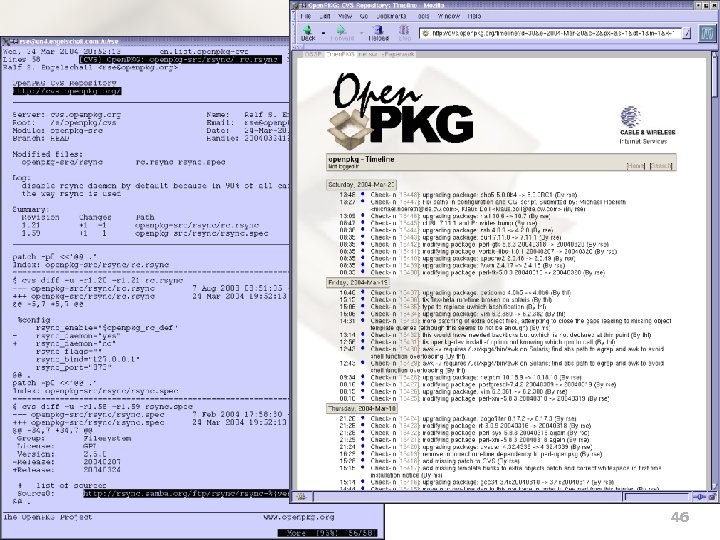The height and width of the screenshot is (540, 720).
Task: Open the Bookmarks menu in Mozilla
Action: [x=392, y=16]
